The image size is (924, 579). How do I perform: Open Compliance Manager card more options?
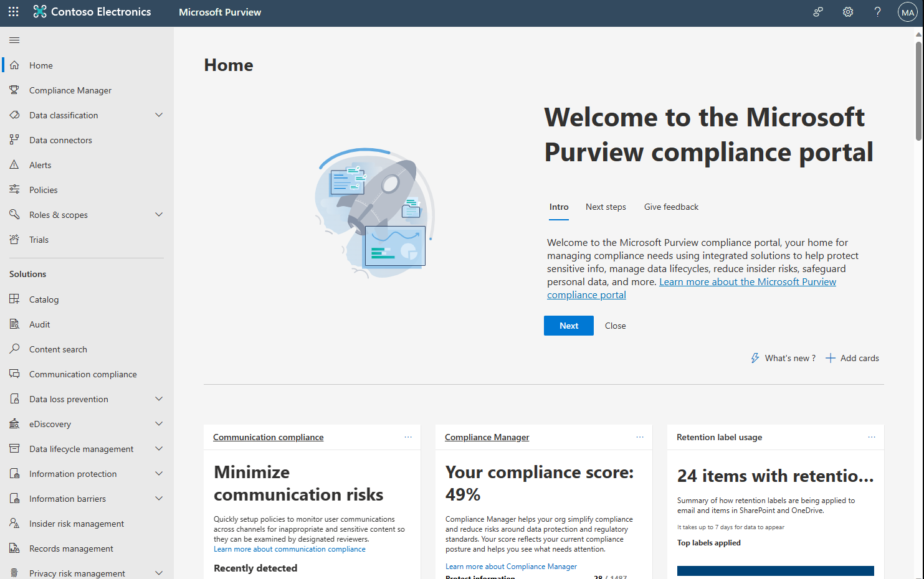pyautogui.click(x=640, y=437)
